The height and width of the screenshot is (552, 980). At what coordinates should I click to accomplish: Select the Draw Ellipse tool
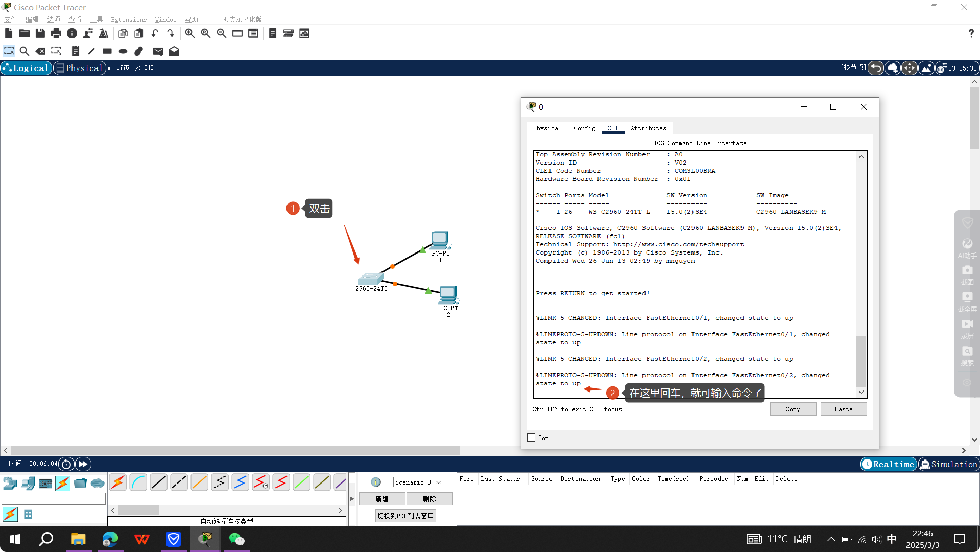click(x=123, y=51)
